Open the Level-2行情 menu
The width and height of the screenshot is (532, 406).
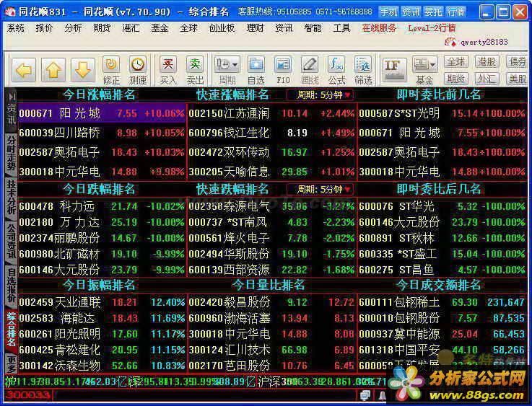(432, 28)
